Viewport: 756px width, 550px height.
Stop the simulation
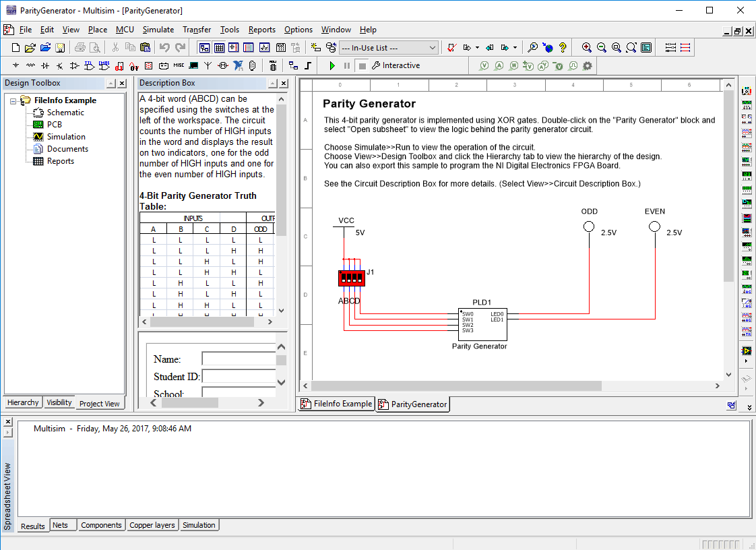click(362, 65)
